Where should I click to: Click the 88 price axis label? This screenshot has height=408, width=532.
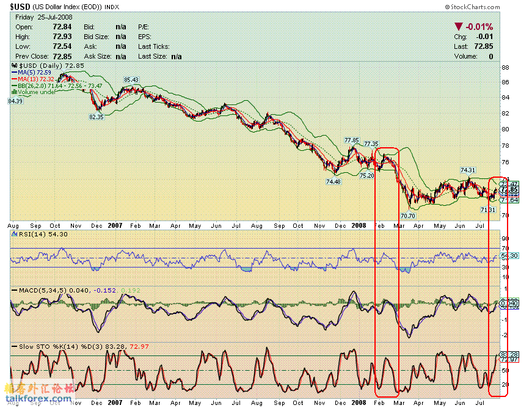tap(506, 67)
